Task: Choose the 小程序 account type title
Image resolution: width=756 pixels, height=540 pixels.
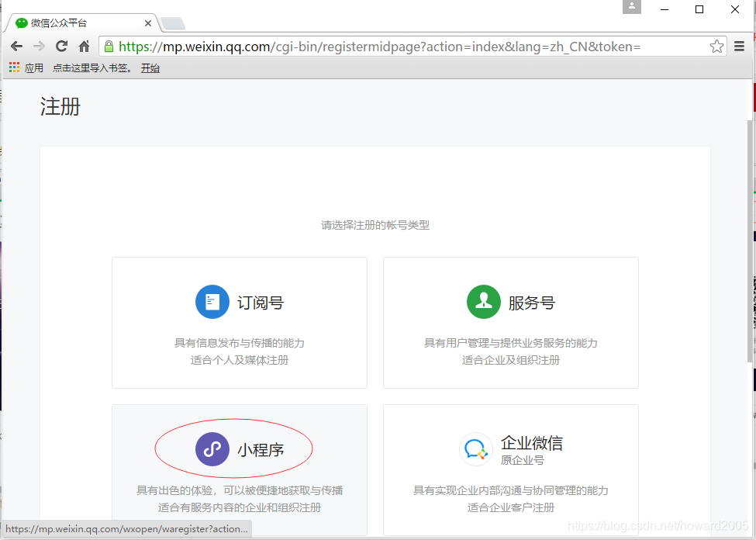Action: pos(261,450)
